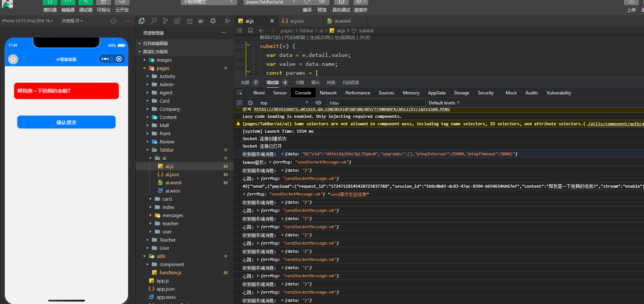Toggle the 模拟器 simulator panel button
This screenshot has height=304, width=644.
tap(50, 3)
